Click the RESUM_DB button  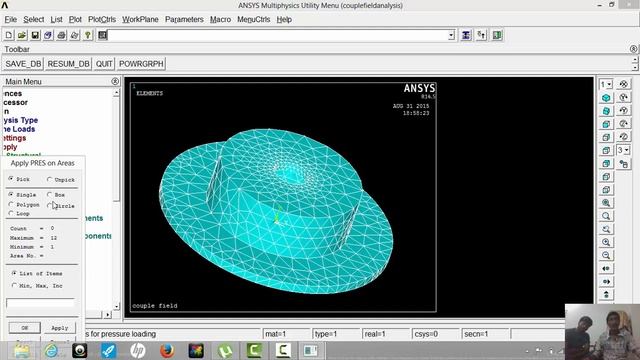[68, 64]
